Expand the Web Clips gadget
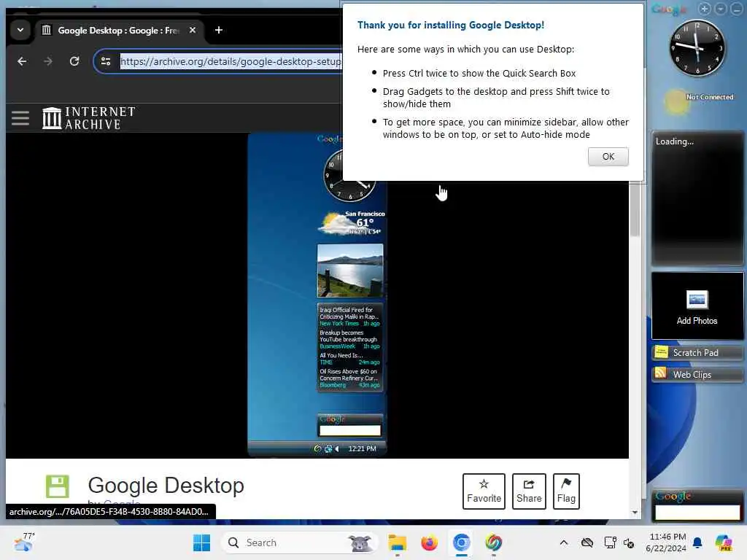The image size is (747, 560). pos(697,374)
